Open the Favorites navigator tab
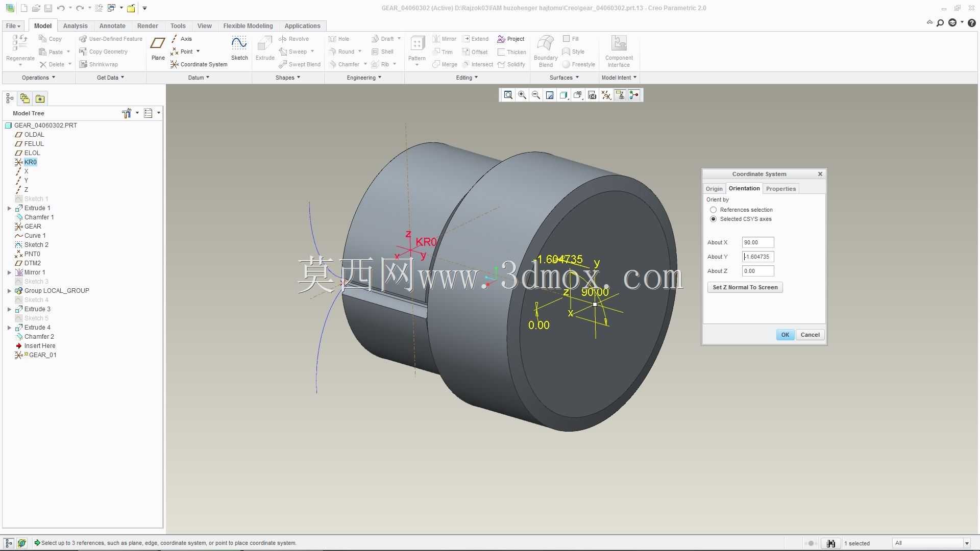The height and width of the screenshot is (551, 980). click(40, 98)
